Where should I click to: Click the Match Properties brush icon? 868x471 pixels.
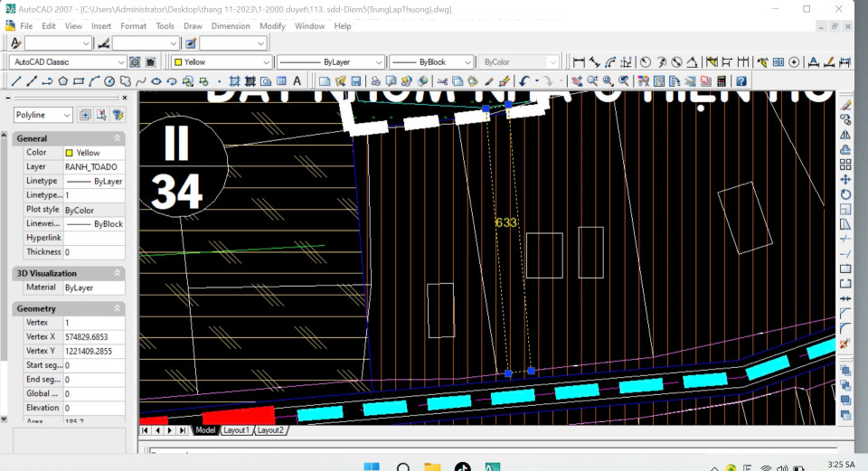[x=489, y=81]
